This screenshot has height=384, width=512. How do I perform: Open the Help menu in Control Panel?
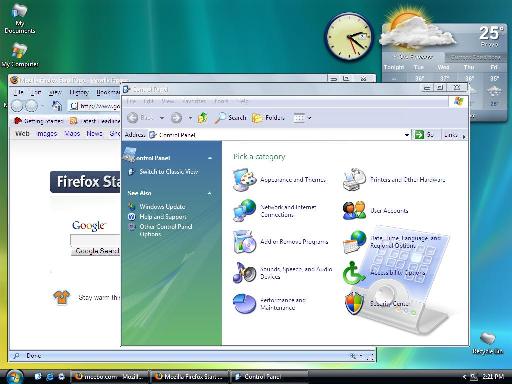243,101
